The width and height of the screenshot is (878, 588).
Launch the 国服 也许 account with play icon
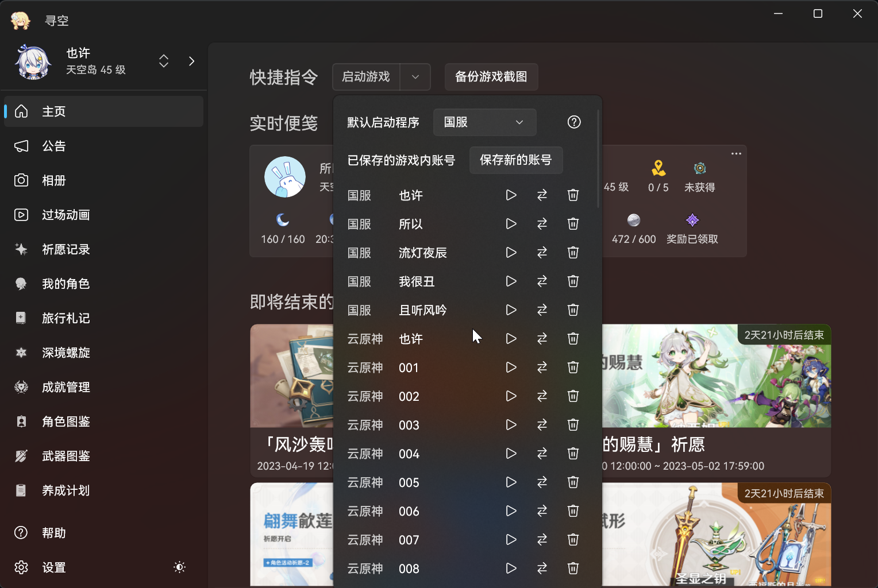pos(511,195)
